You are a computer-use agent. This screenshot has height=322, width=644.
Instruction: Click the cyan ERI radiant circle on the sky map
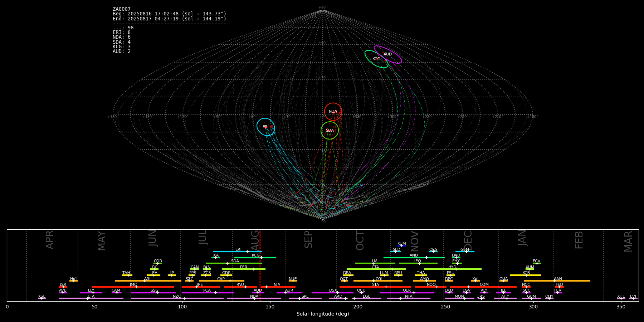(x=265, y=127)
